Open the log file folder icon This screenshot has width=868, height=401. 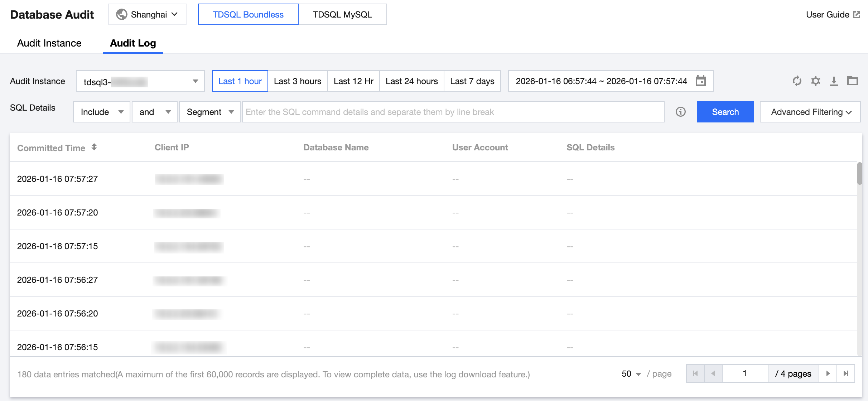pyautogui.click(x=853, y=81)
